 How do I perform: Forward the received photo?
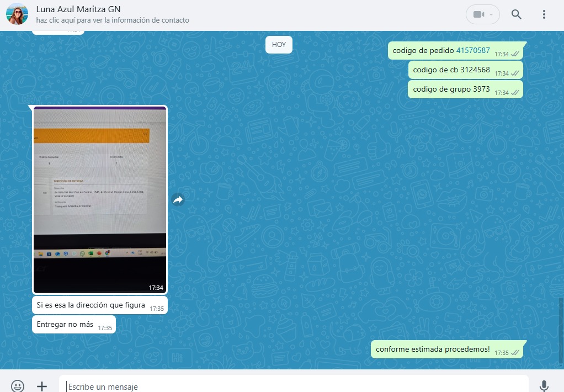pyautogui.click(x=178, y=200)
